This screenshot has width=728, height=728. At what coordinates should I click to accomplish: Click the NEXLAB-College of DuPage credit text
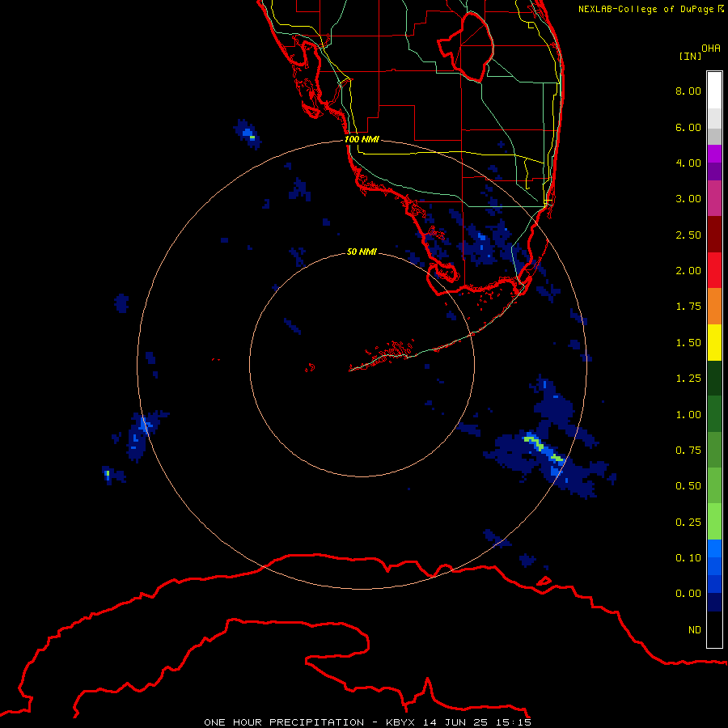click(x=651, y=9)
